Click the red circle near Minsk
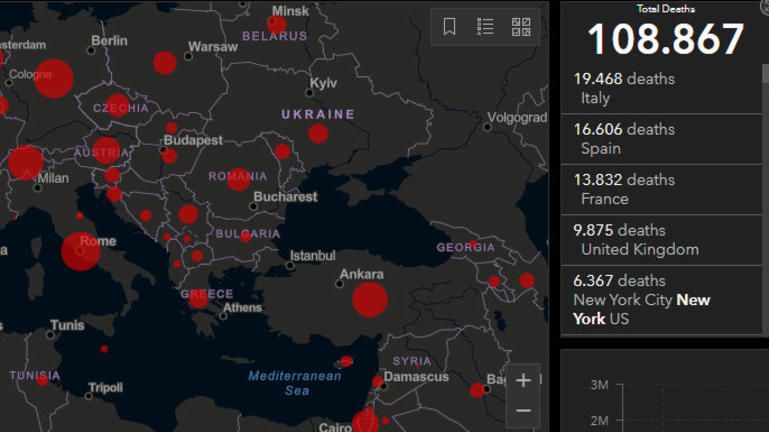 tap(276, 24)
